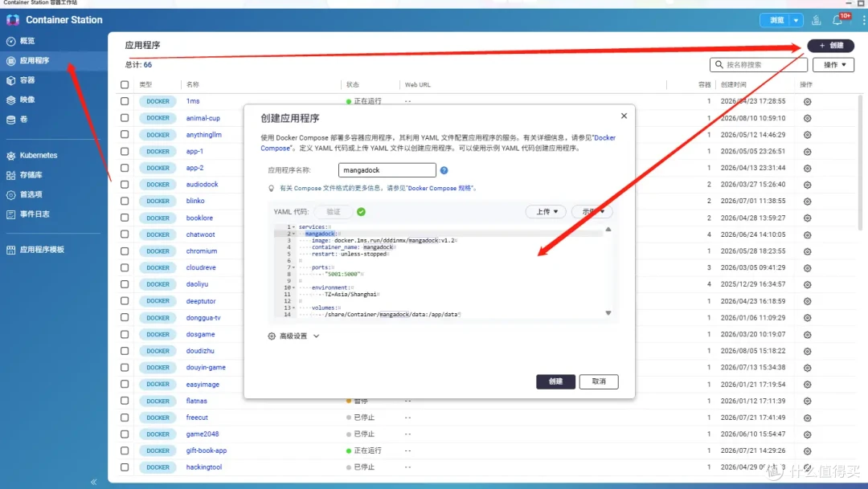
Task: Open the stack/tasks icon in header
Action: [816, 20]
